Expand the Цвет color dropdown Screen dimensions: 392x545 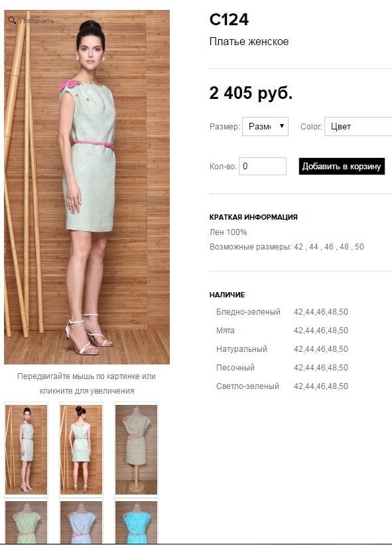358,126
